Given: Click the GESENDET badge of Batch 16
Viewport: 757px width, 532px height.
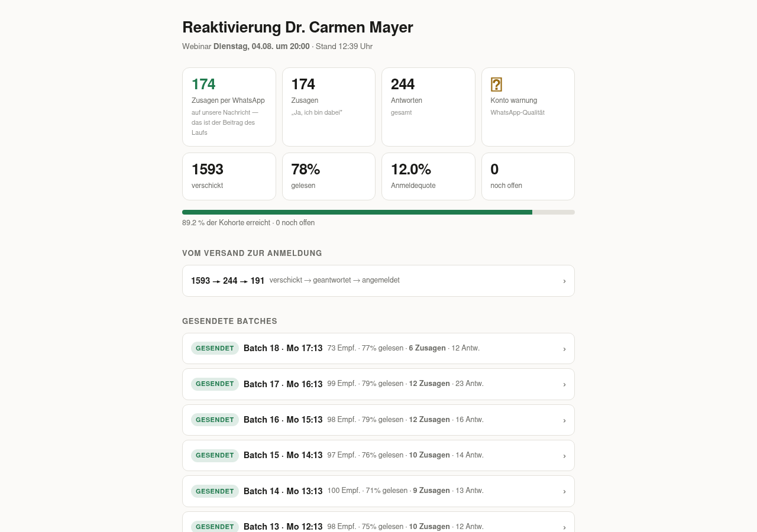Looking at the screenshot, I should click(x=215, y=420).
